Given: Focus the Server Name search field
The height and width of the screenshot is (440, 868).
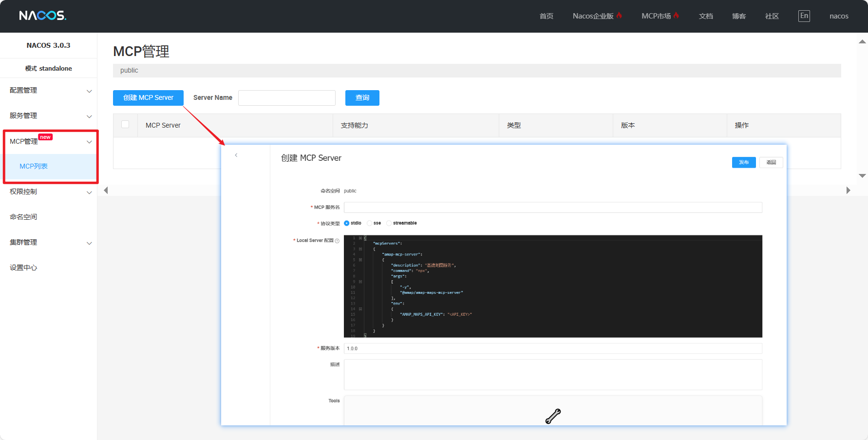Looking at the screenshot, I should tap(286, 98).
